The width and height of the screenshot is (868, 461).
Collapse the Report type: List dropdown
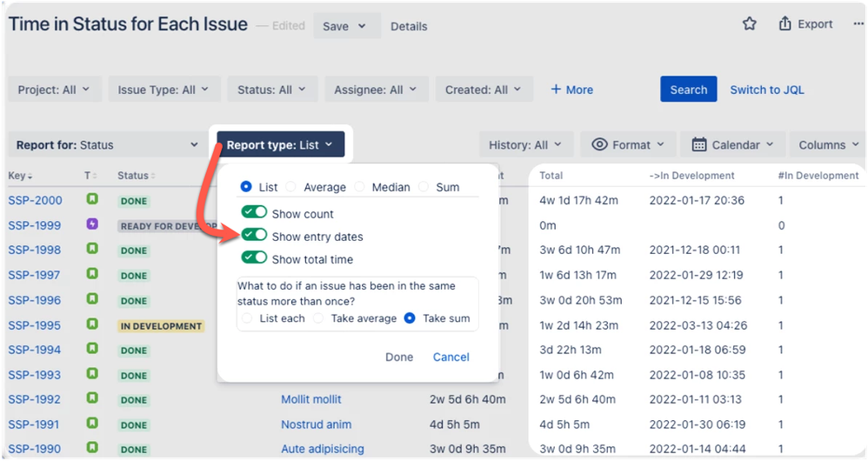point(281,144)
